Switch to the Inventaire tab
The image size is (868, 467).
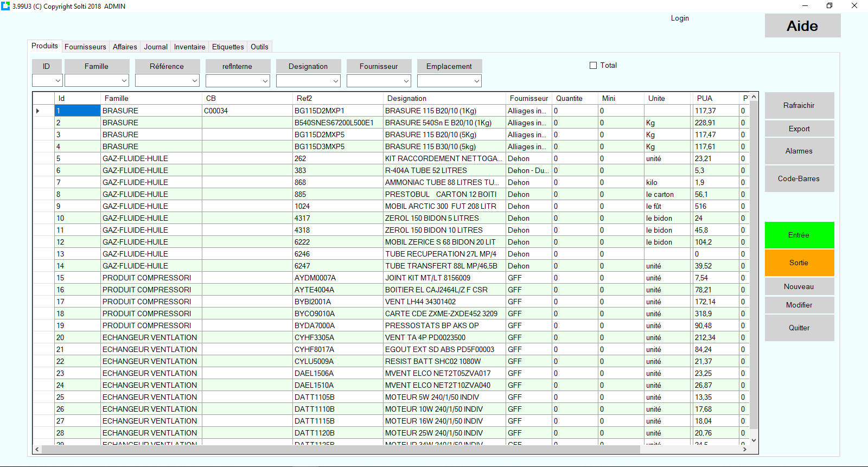pyautogui.click(x=189, y=47)
